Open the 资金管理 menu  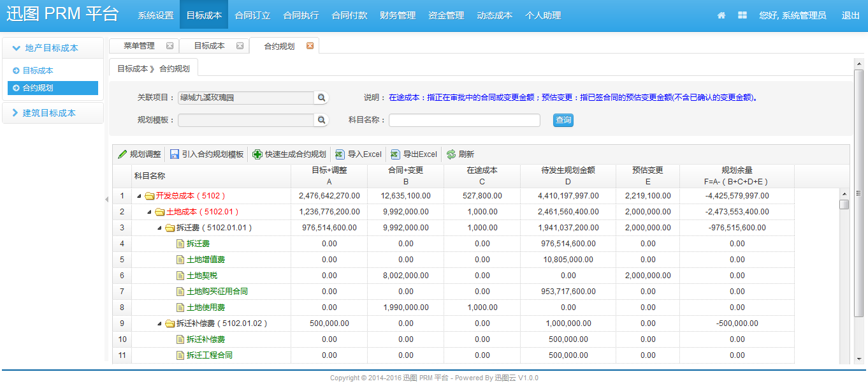pos(446,15)
